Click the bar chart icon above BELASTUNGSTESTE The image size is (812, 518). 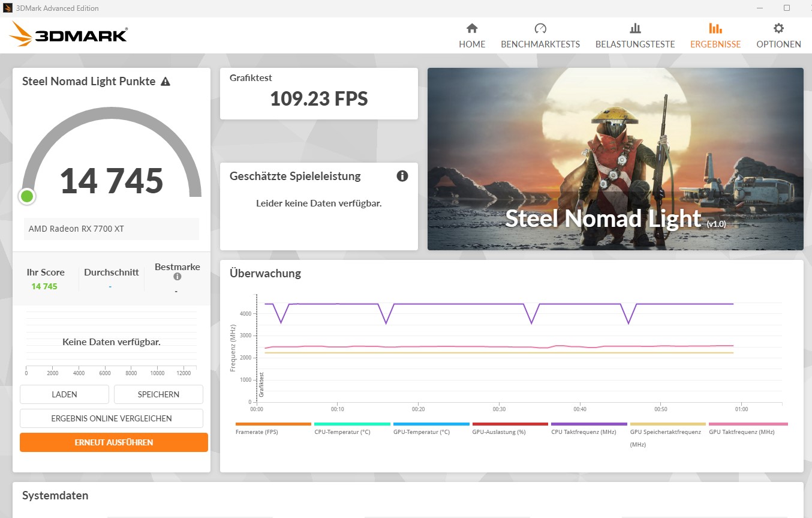tap(635, 28)
